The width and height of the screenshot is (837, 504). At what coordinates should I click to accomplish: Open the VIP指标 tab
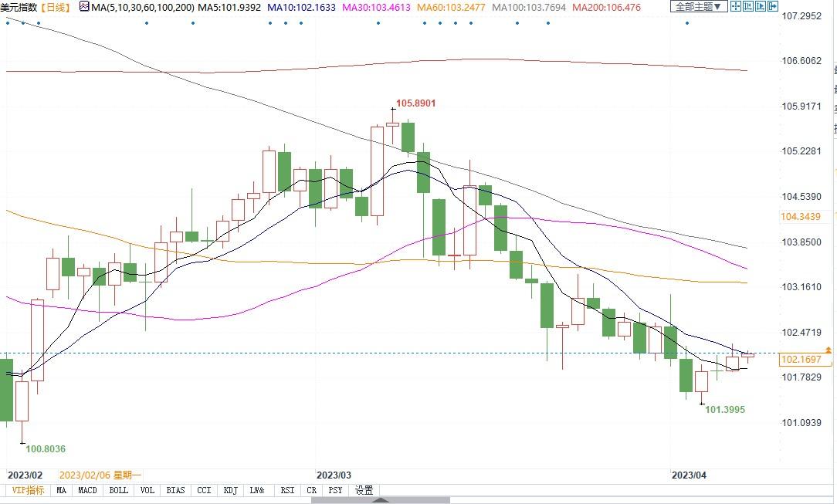[x=29, y=490]
